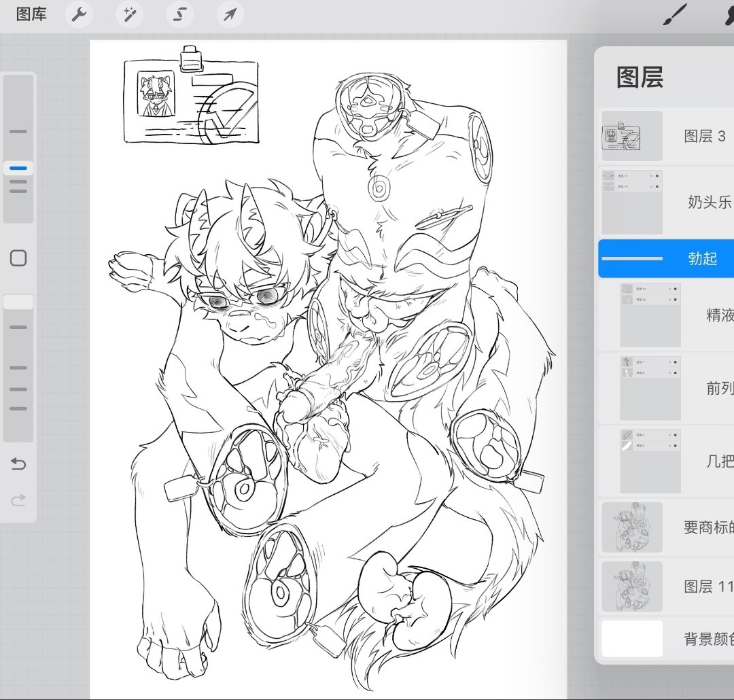The image size is (734, 700).
Task: Tap the 奶头乐 group thumbnail
Action: coord(632,202)
